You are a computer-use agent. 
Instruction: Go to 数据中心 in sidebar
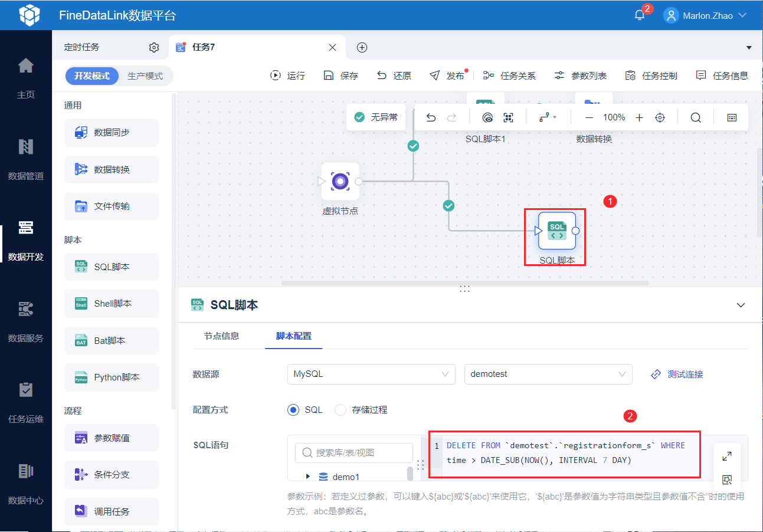(26, 485)
